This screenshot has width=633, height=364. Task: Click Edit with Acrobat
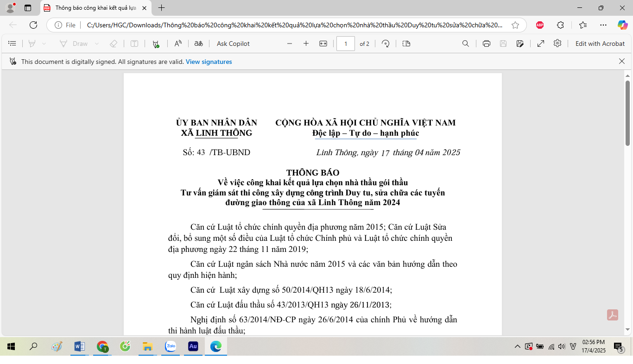(x=600, y=44)
